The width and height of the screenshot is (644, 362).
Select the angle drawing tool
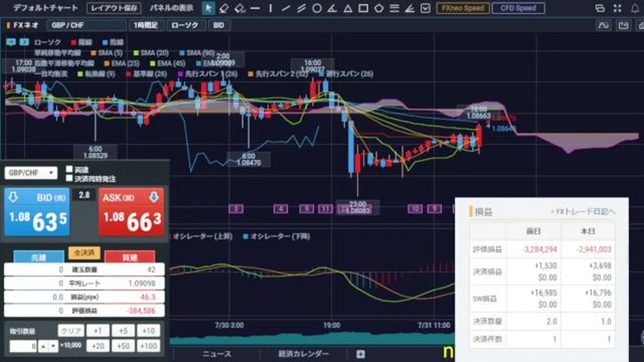pyautogui.click(x=333, y=8)
